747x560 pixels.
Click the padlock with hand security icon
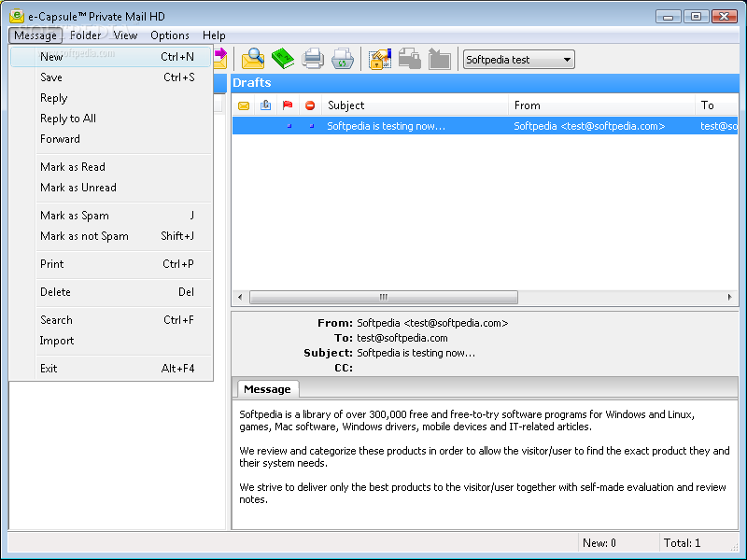(x=380, y=59)
